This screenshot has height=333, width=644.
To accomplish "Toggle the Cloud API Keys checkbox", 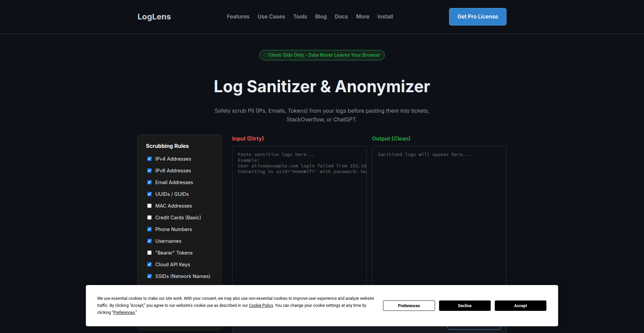I will [x=149, y=265].
